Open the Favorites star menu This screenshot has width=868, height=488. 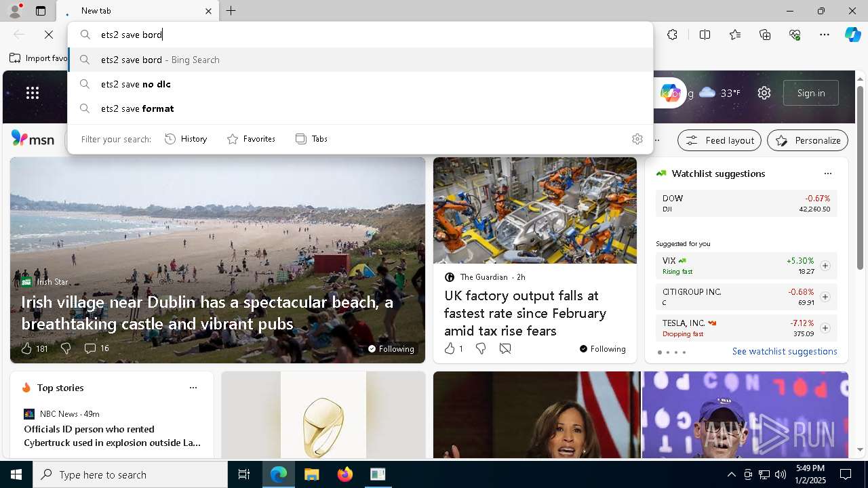coord(735,35)
